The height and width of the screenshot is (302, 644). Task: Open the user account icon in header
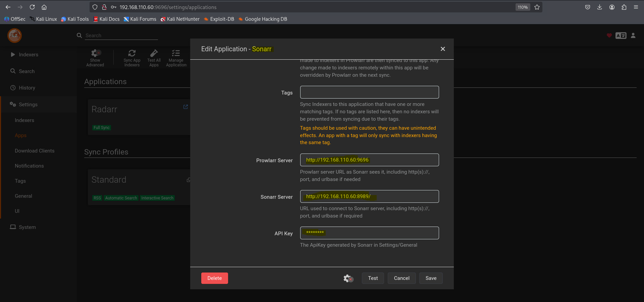coord(633,36)
